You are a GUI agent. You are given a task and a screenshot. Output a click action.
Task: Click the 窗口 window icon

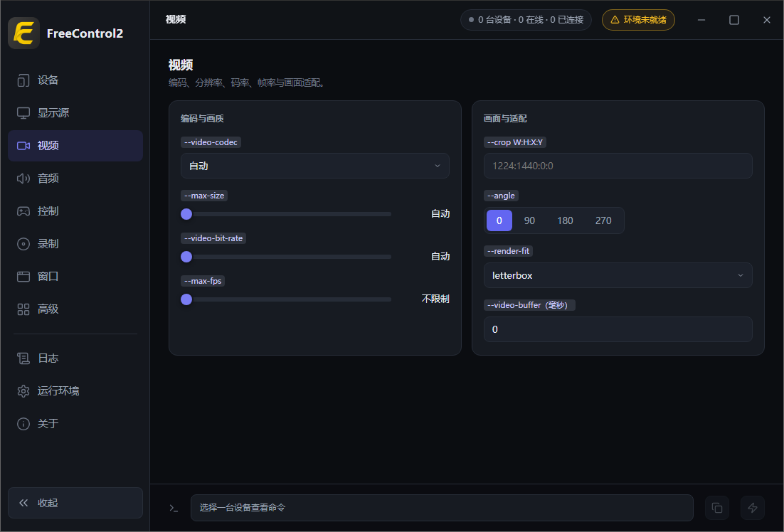(23, 277)
